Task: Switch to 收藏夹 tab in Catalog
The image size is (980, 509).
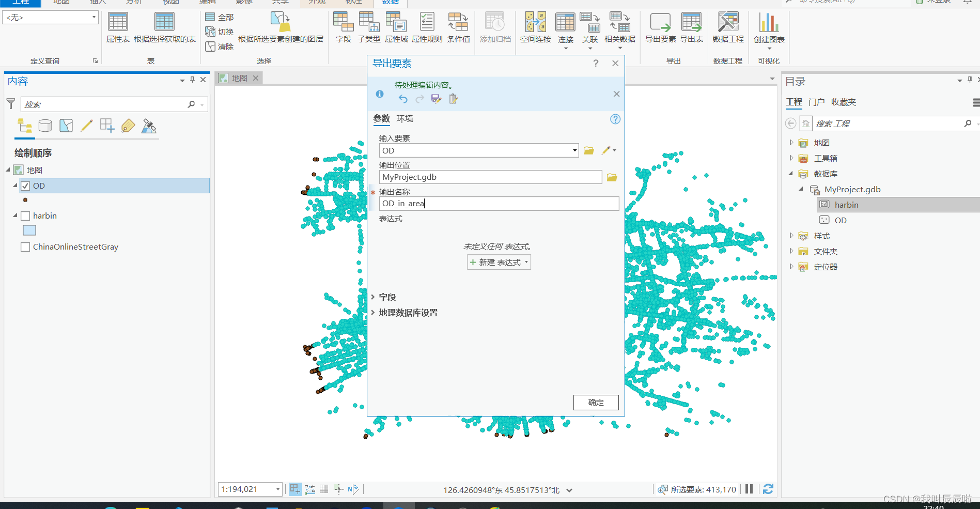Action: (x=844, y=102)
